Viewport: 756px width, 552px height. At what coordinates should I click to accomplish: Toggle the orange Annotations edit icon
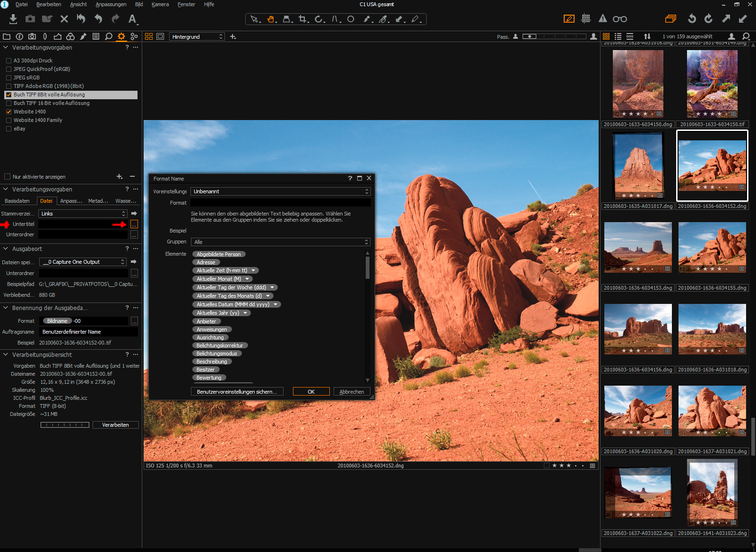pos(569,19)
